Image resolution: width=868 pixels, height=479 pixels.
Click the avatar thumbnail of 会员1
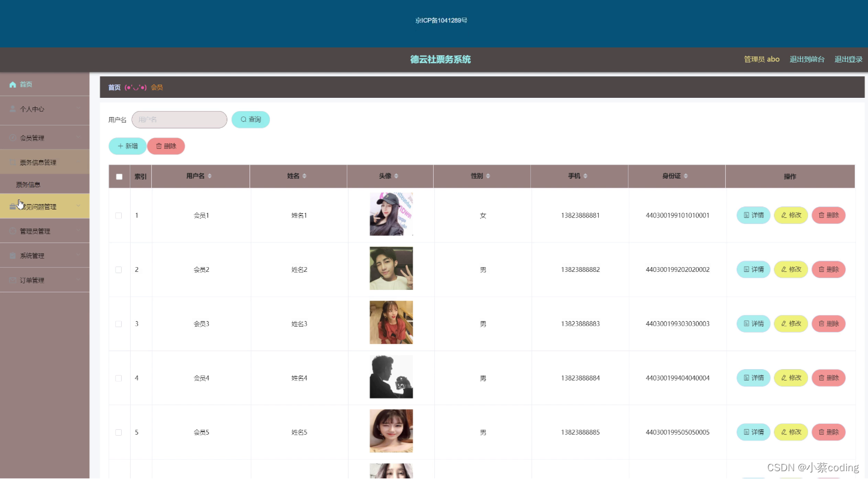point(391,214)
